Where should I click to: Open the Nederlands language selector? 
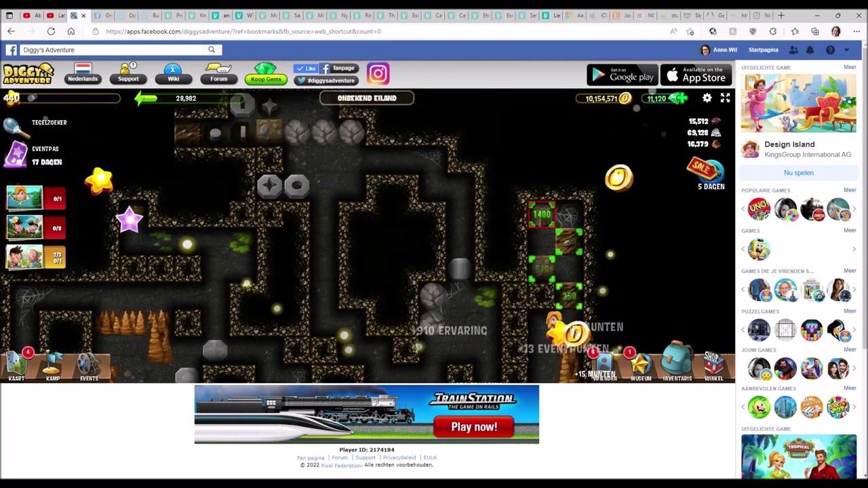[x=83, y=74]
